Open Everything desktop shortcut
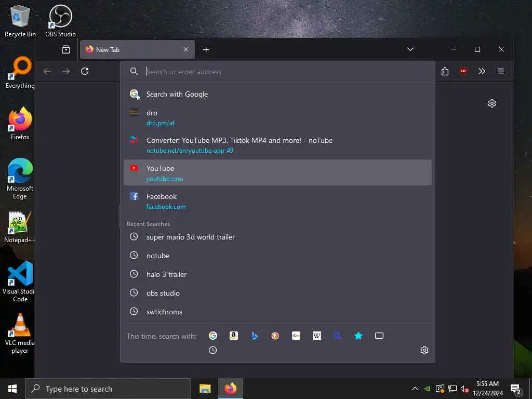Screen dimensions: 532x399 pyautogui.click(x=20, y=73)
